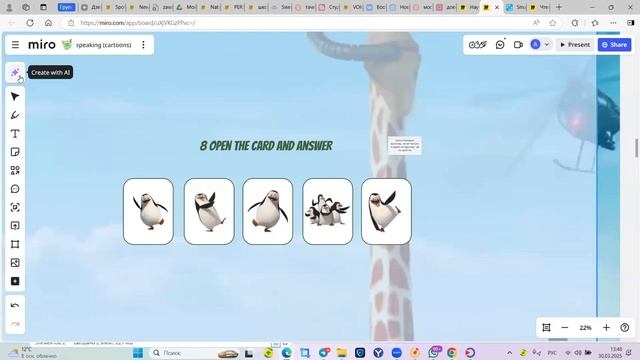
Task: Start a video call with the camera icon
Action: tap(518, 44)
